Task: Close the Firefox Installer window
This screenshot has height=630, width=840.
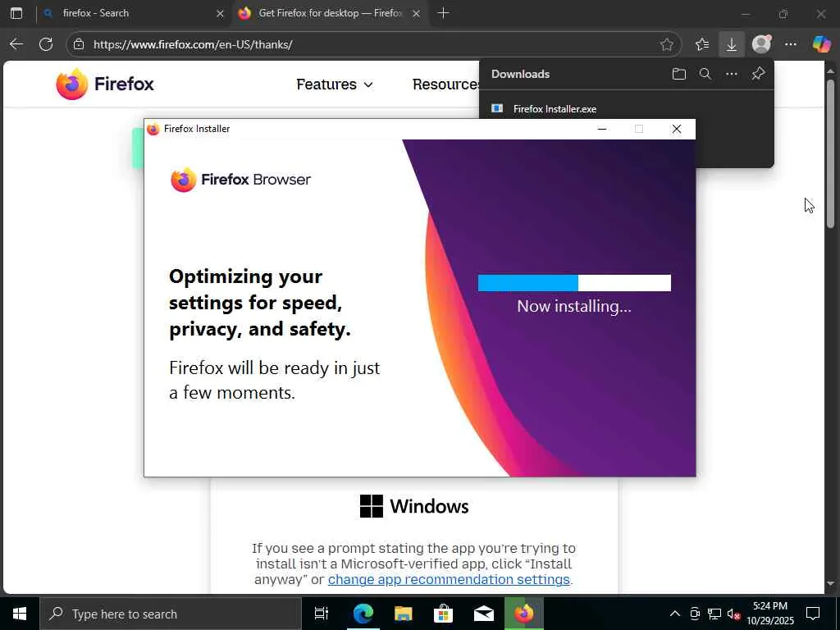Action: [x=677, y=129]
